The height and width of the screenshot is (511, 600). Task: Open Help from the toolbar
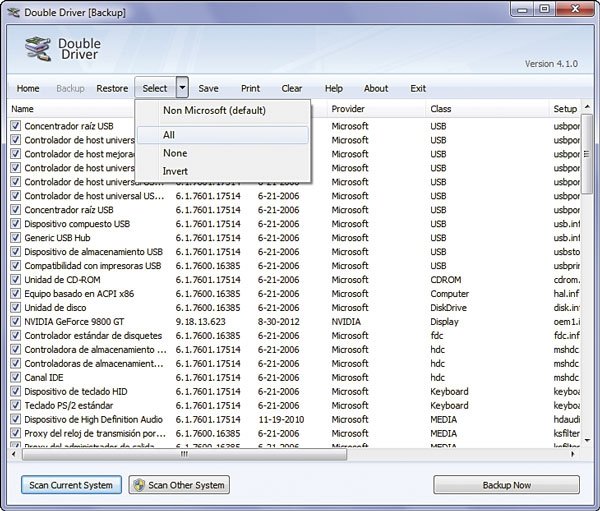[334, 88]
